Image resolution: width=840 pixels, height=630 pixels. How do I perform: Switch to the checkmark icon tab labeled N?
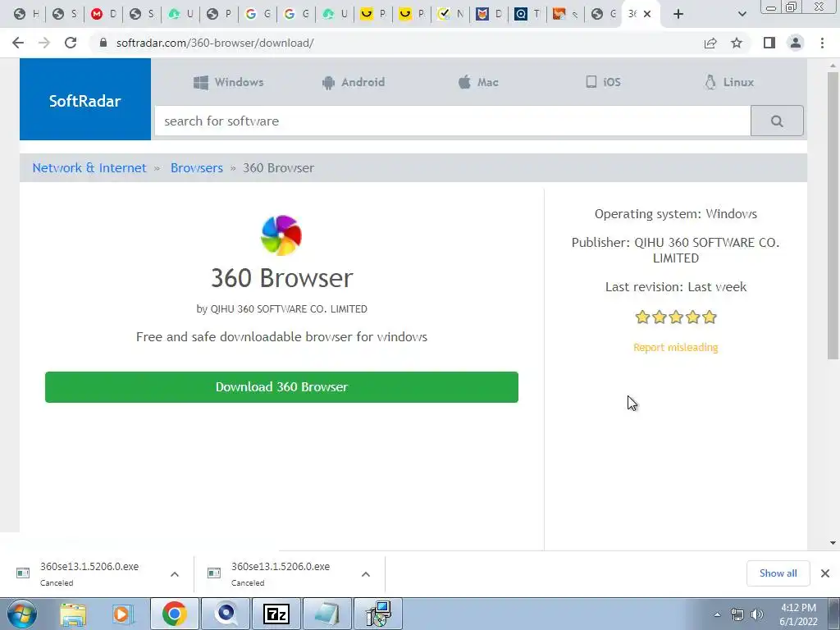450,14
